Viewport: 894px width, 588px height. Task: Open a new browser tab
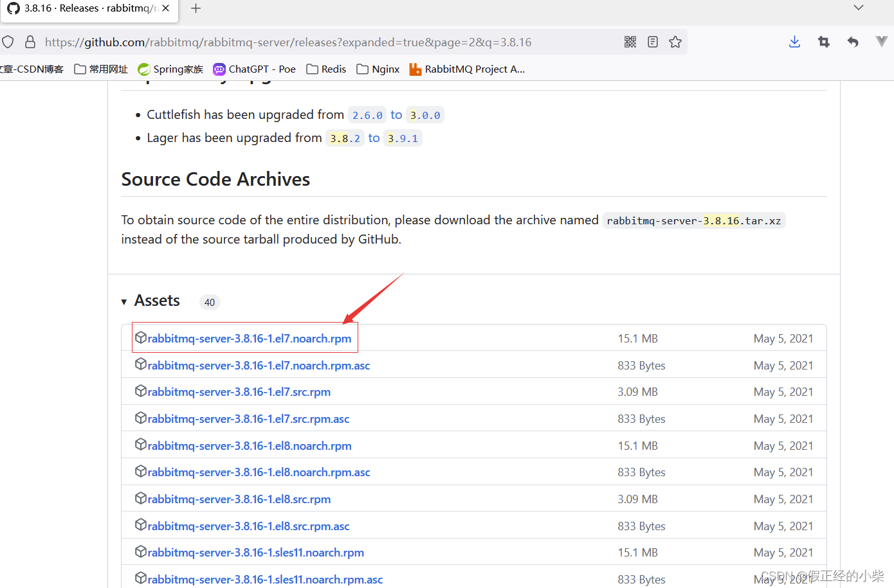pyautogui.click(x=196, y=8)
